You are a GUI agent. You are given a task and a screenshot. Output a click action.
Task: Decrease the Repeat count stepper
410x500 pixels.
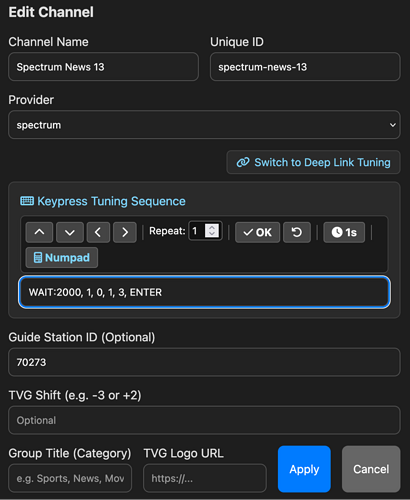click(x=212, y=234)
